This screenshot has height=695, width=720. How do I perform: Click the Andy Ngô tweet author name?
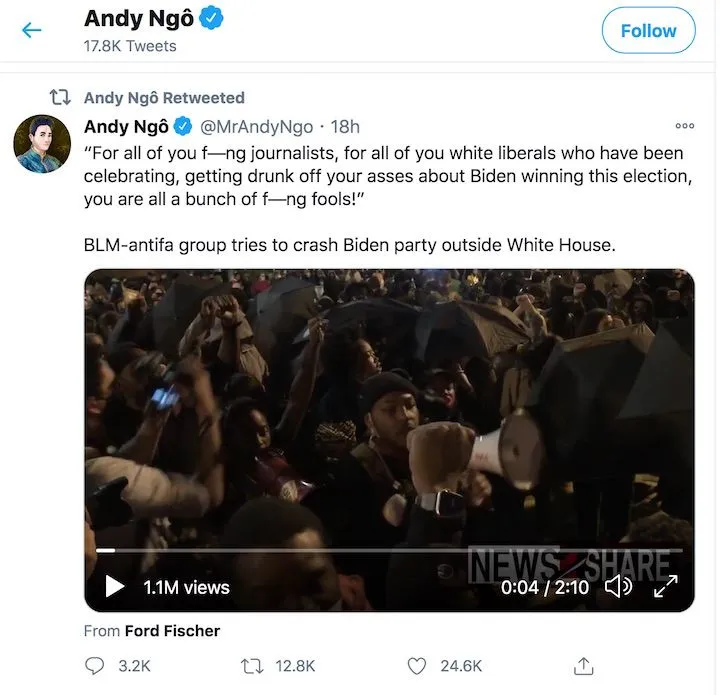tap(126, 127)
